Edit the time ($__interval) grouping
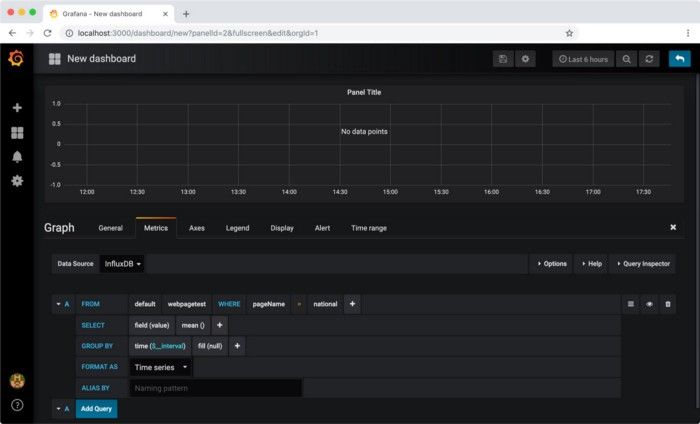Image resolution: width=700 pixels, height=424 pixels. coord(160,346)
